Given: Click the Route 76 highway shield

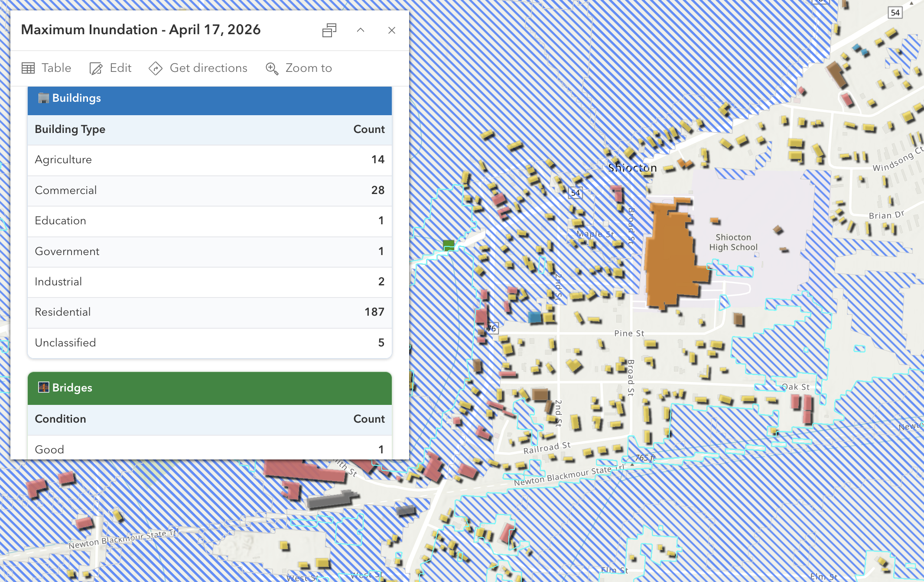Looking at the screenshot, I should point(491,328).
